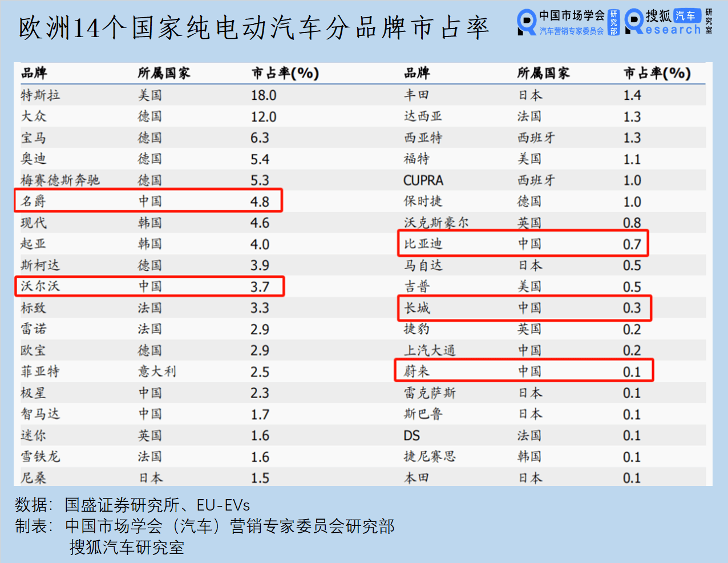Click the brand cell 沃克斯豪尔
This screenshot has height=563, width=728.
tap(436, 222)
